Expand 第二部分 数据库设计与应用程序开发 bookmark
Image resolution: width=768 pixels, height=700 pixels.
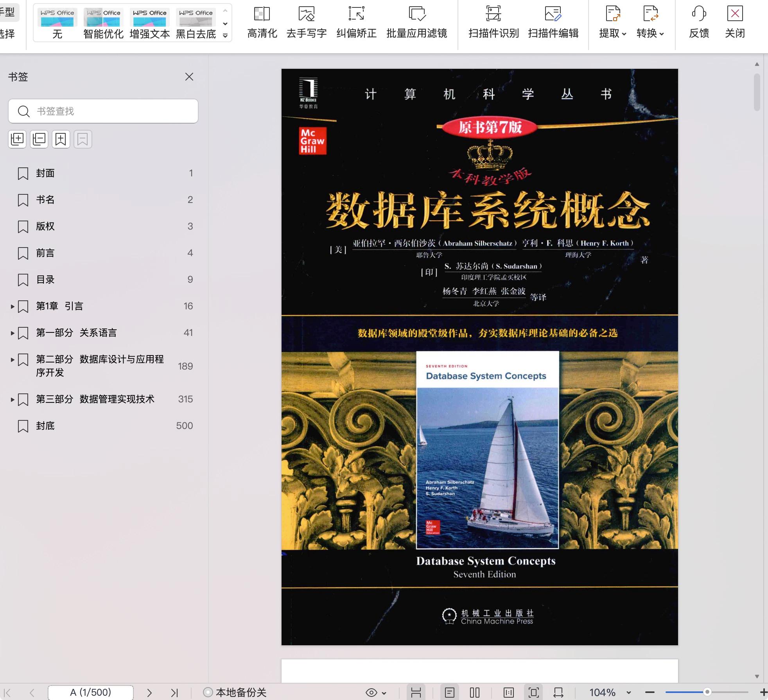coord(13,360)
